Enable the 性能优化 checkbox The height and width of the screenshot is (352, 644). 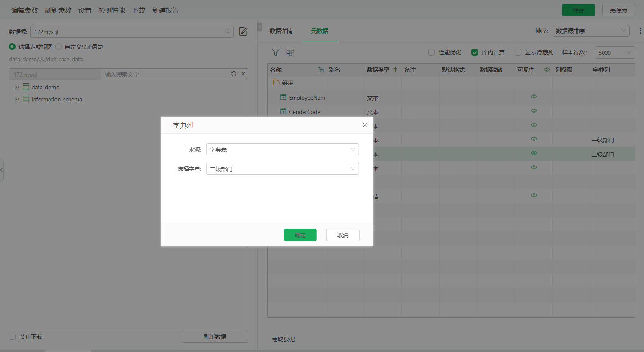point(431,52)
